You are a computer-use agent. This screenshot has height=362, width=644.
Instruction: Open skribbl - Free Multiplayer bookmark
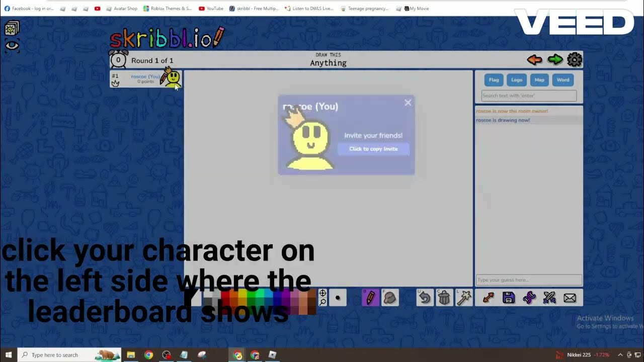coord(254,9)
